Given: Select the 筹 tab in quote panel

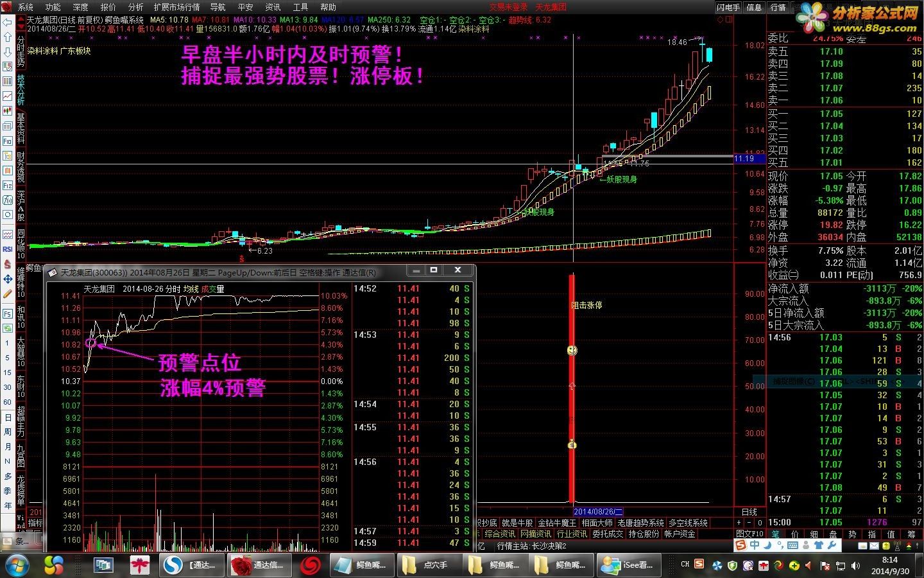Looking at the screenshot, I should click(911, 534).
